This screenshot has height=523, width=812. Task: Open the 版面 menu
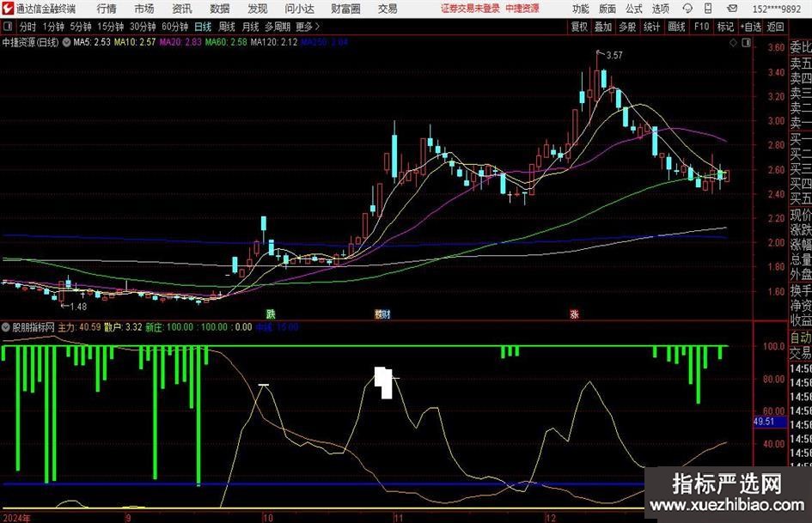(x=607, y=9)
